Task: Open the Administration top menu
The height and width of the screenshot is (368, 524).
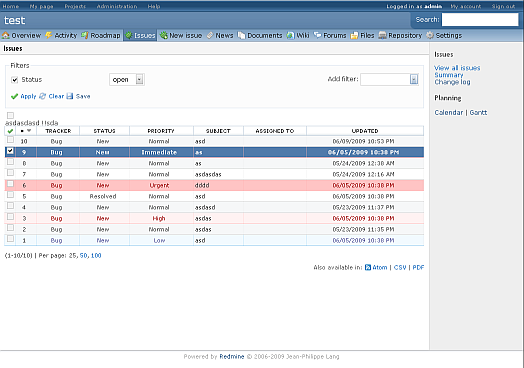Action: point(117,6)
